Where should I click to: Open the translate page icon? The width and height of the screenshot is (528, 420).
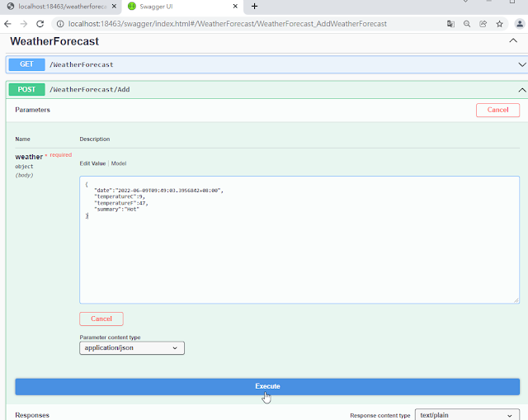450,24
